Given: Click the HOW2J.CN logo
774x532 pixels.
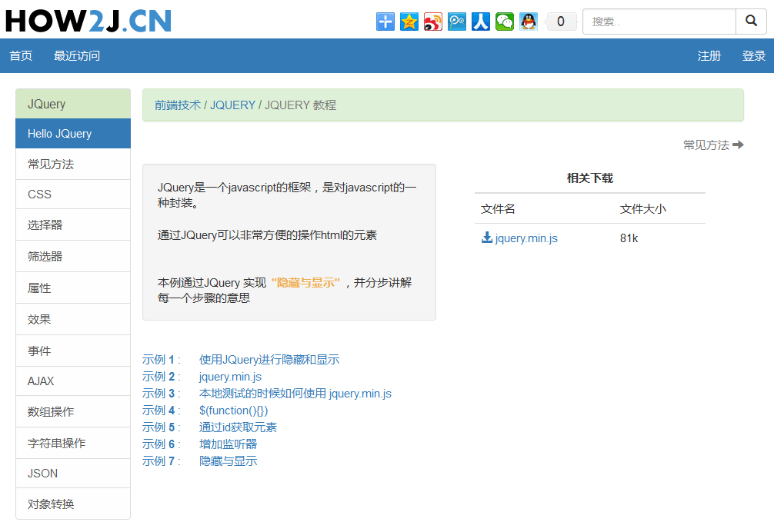Looking at the screenshot, I should tap(88, 22).
